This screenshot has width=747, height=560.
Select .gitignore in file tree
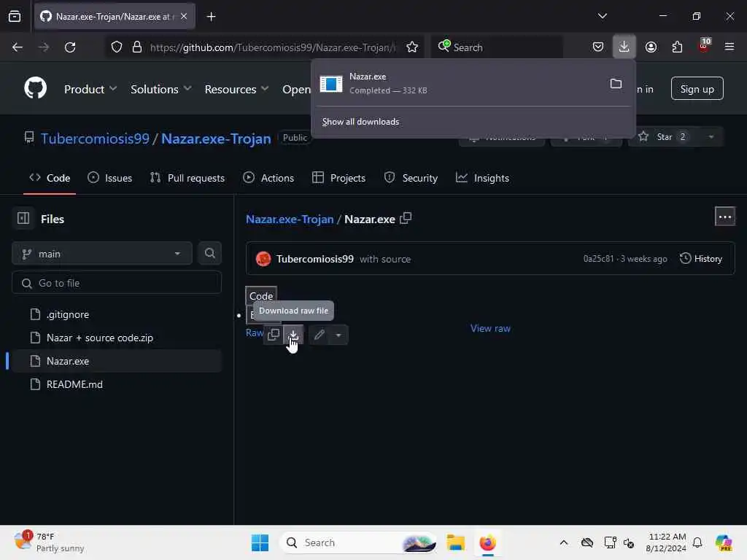(x=116, y=314)
